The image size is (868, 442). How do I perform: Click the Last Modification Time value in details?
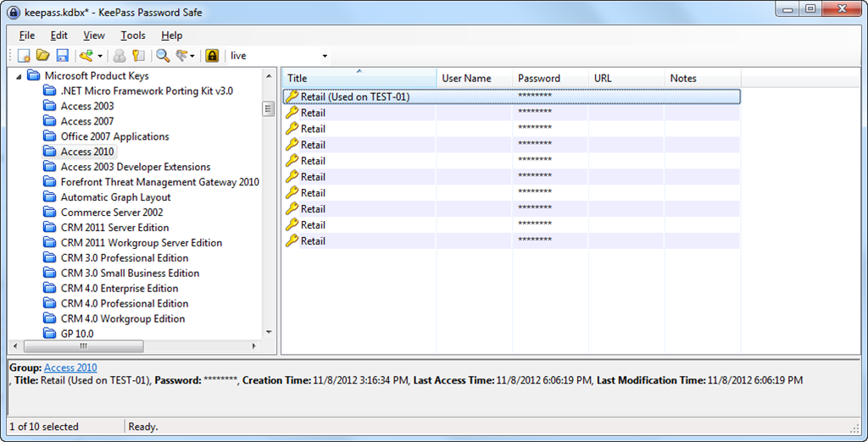point(755,380)
